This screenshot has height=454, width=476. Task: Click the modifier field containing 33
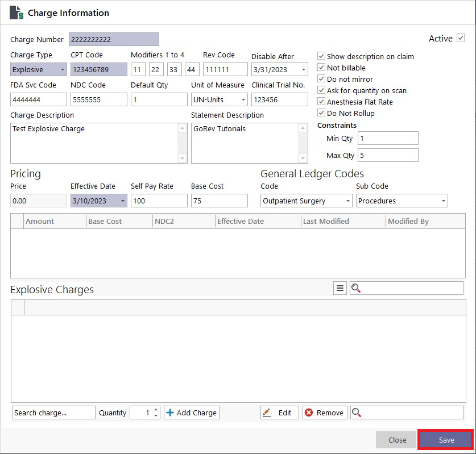click(174, 69)
